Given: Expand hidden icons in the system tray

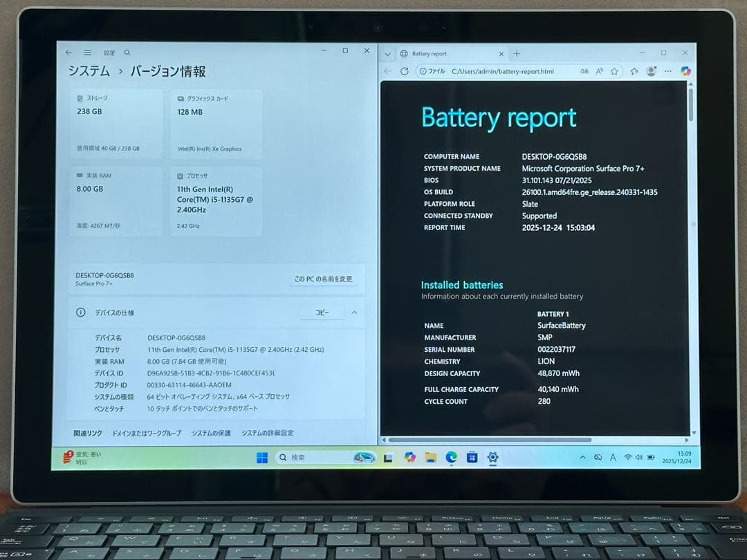Looking at the screenshot, I should click(x=583, y=457).
